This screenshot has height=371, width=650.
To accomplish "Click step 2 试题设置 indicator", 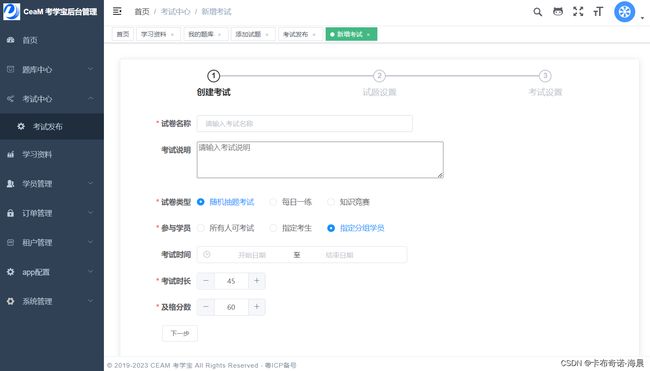I will (x=379, y=76).
